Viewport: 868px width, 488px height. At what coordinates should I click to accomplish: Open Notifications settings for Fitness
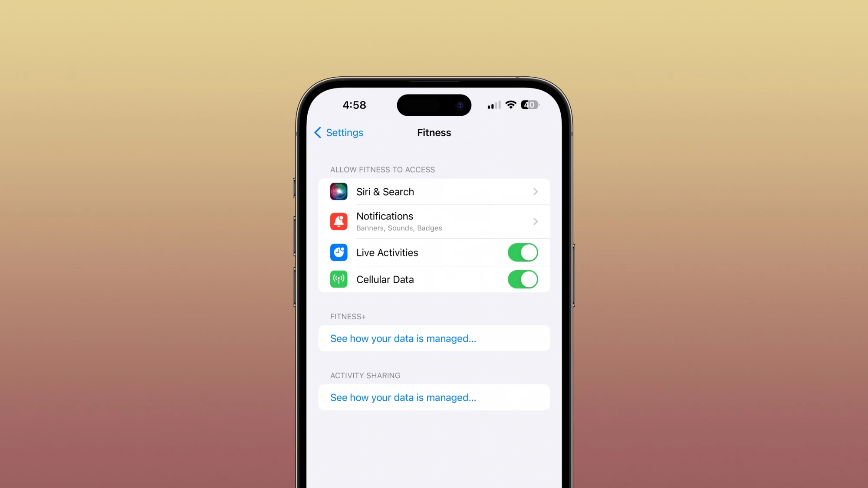(x=434, y=221)
